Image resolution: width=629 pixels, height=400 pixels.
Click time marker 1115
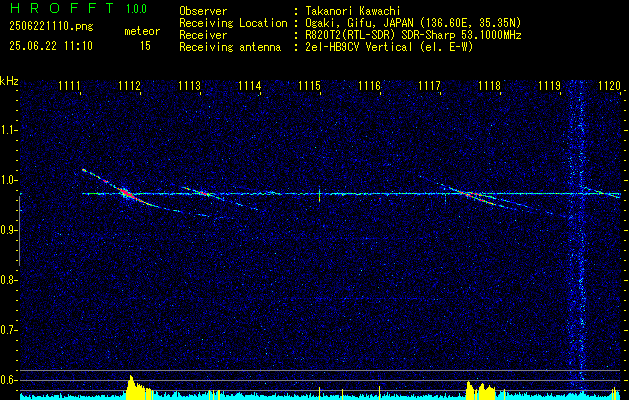point(310,86)
